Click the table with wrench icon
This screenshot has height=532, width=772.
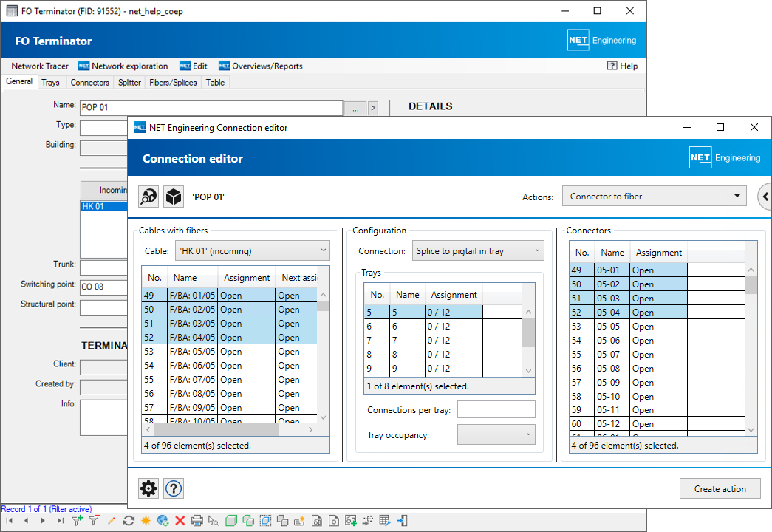click(x=385, y=521)
